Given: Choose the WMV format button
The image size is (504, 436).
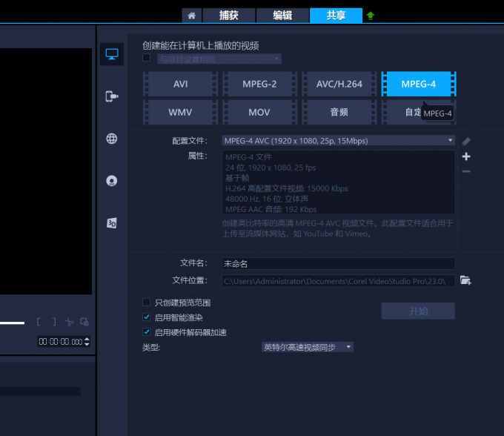Looking at the screenshot, I should point(180,112).
